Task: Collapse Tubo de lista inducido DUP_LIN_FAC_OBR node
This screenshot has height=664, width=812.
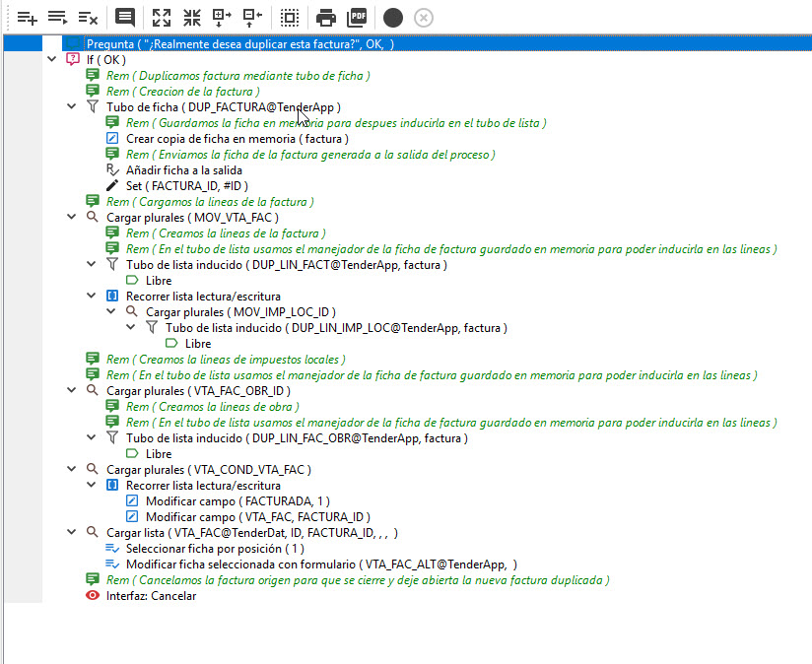Action: click(x=91, y=437)
